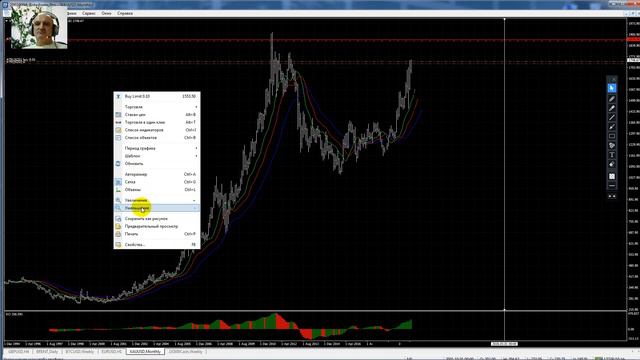Toggle the Объемы volumes option

pos(157,190)
